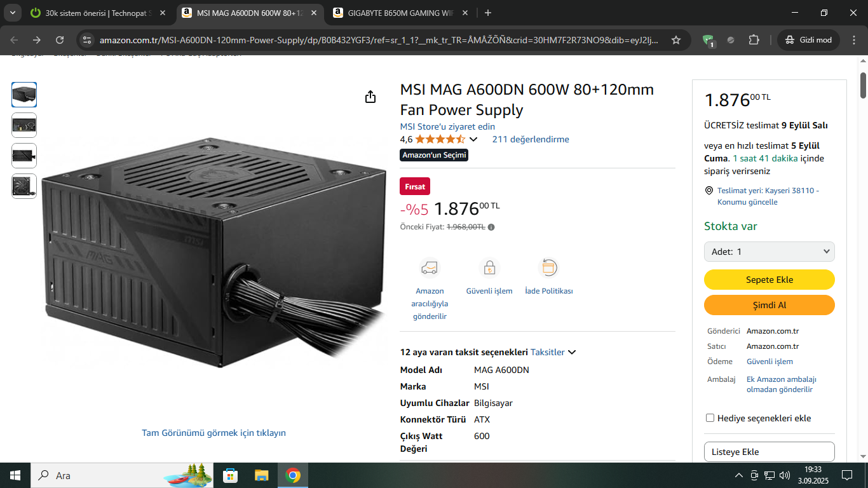Screen dimensions: 868x488
Task: Switch to the GIGABYTE B650M GAMING tab
Action: [400, 13]
